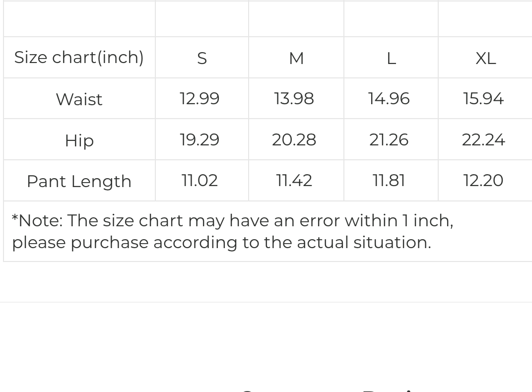Click hip measurement 21.26 for size L
532x392 pixels.
click(x=389, y=140)
